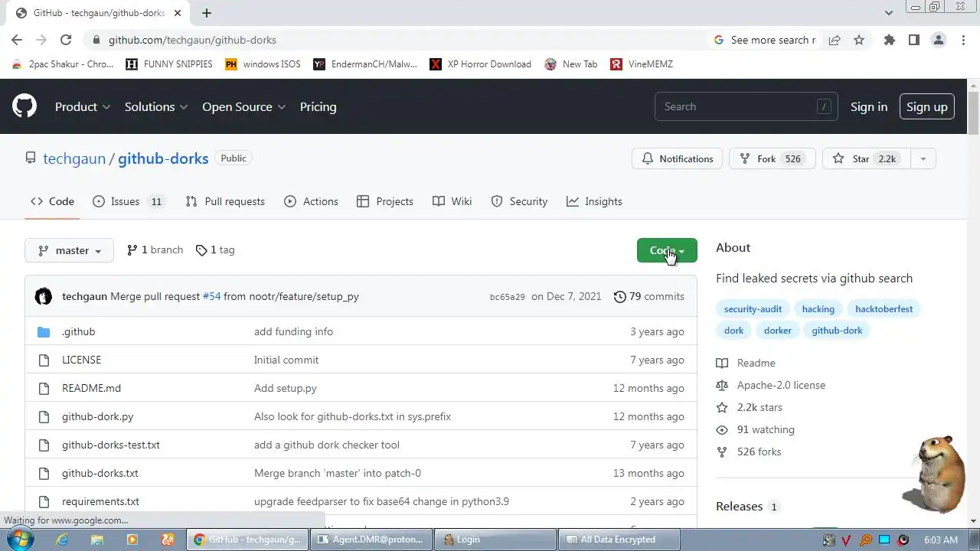Click the Sign in link
980x551 pixels.
point(869,106)
